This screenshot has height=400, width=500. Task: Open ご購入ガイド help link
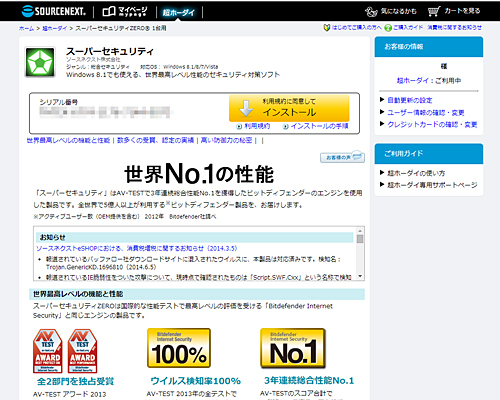tap(404, 28)
